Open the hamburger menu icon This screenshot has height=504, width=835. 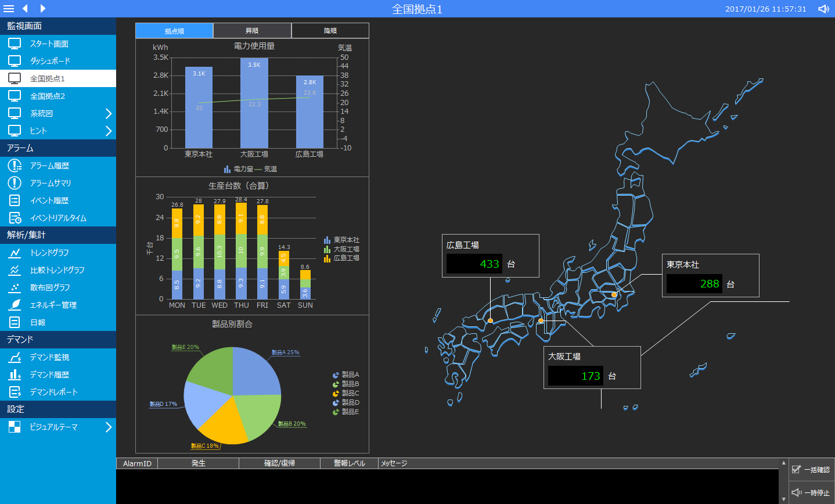click(x=9, y=9)
